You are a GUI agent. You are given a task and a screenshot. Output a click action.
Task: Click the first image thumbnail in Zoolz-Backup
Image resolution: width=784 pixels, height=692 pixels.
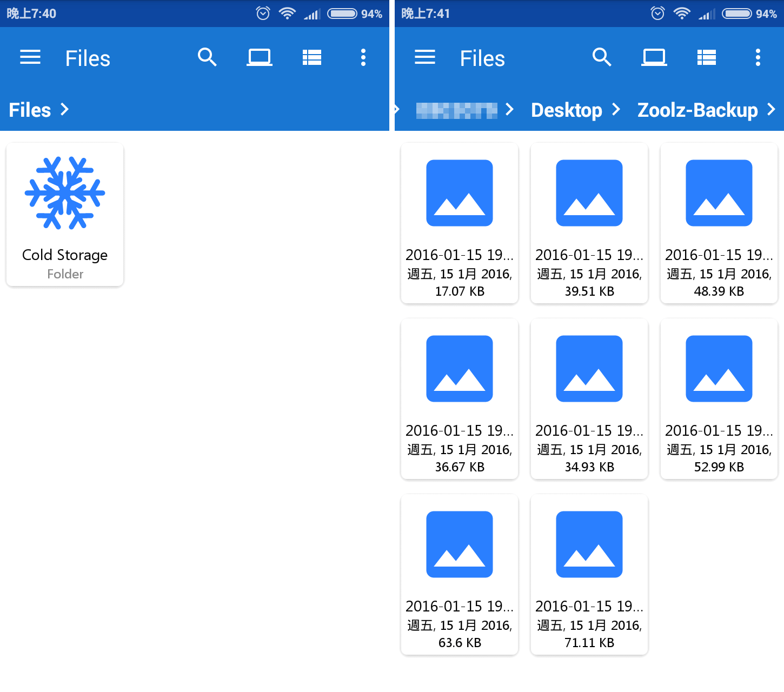tap(459, 192)
